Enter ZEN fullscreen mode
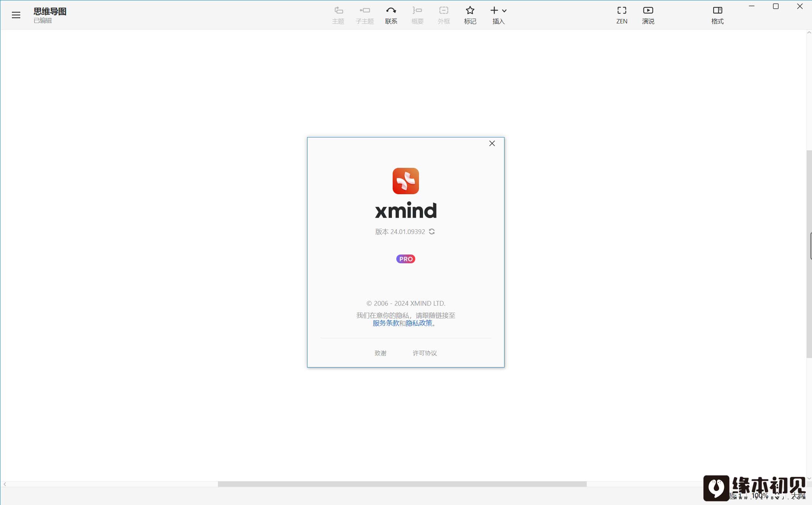The height and width of the screenshot is (505, 812). pyautogui.click(x=622, y=15)
